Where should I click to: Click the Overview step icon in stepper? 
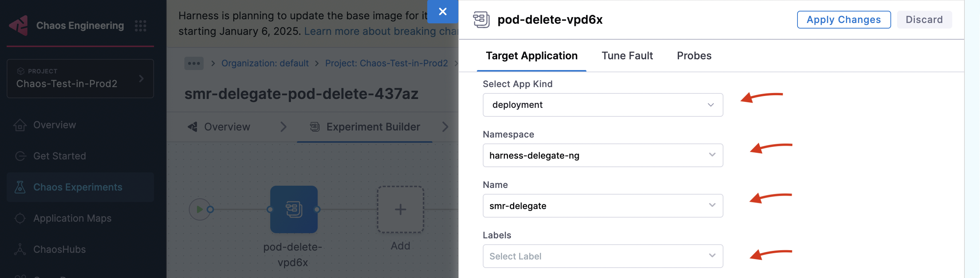(193, 127)
